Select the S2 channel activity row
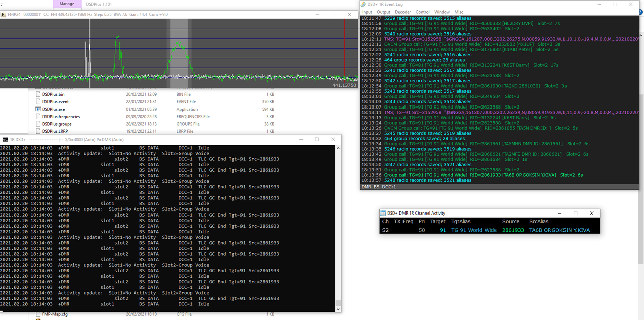 coord(489,230)
